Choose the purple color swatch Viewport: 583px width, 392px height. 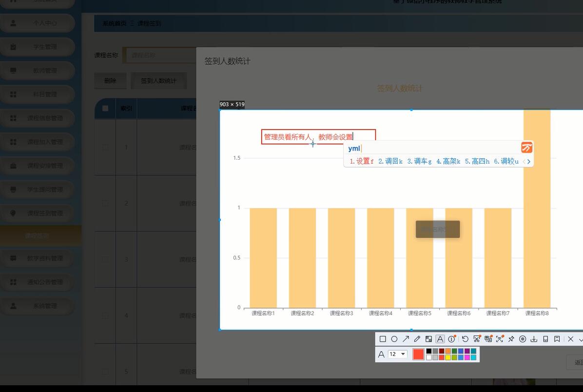467,351
